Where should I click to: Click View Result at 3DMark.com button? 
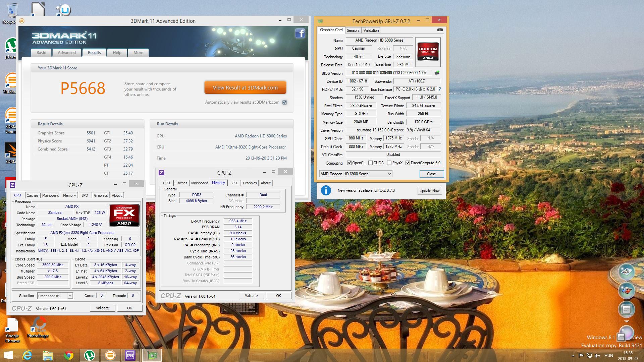pyautogui.click(x=245, y=88)
